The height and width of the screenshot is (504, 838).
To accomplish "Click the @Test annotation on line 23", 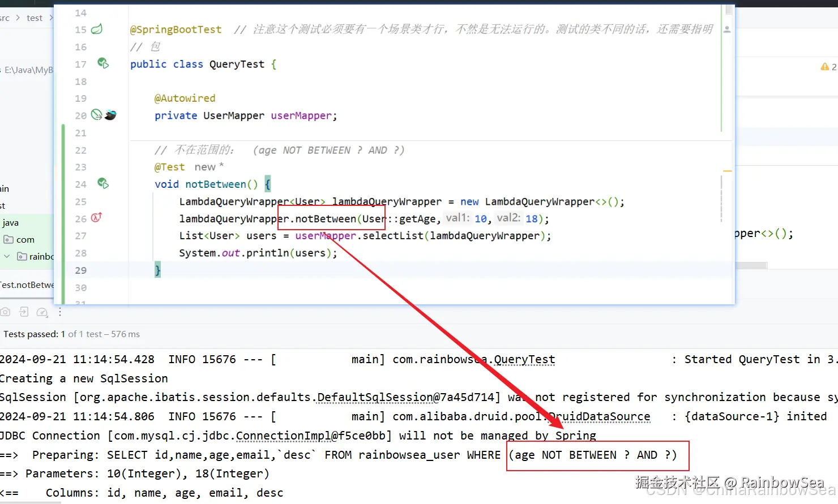I will (x=169, y=167).
